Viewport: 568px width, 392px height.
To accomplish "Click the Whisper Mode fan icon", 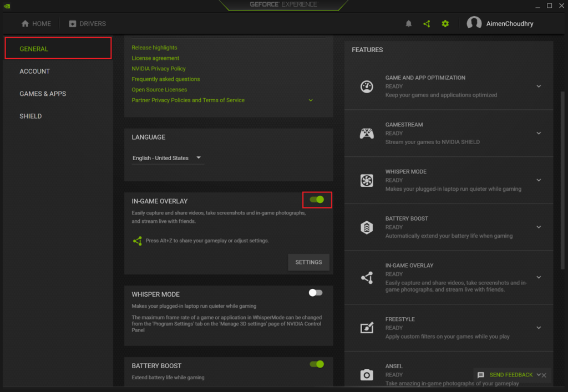I will pos(367,180).
